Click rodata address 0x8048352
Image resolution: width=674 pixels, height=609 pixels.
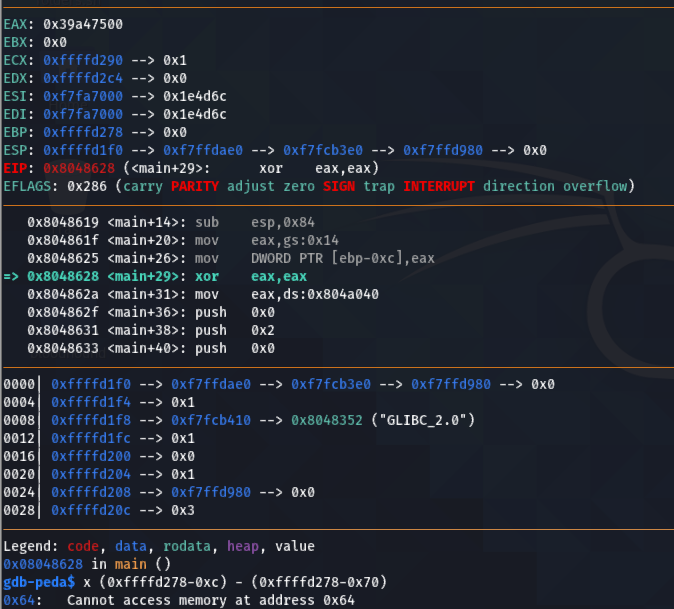point(327,420)
